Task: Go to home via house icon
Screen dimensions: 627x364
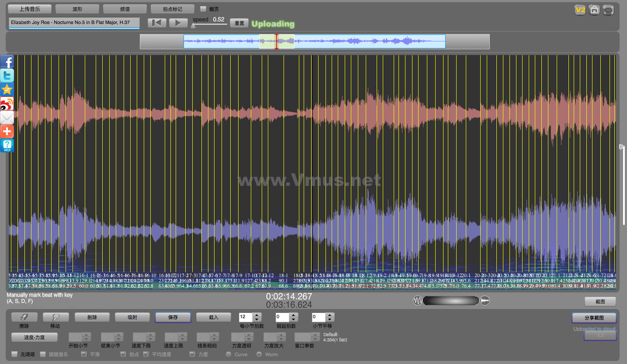Action: pos(594,10)
